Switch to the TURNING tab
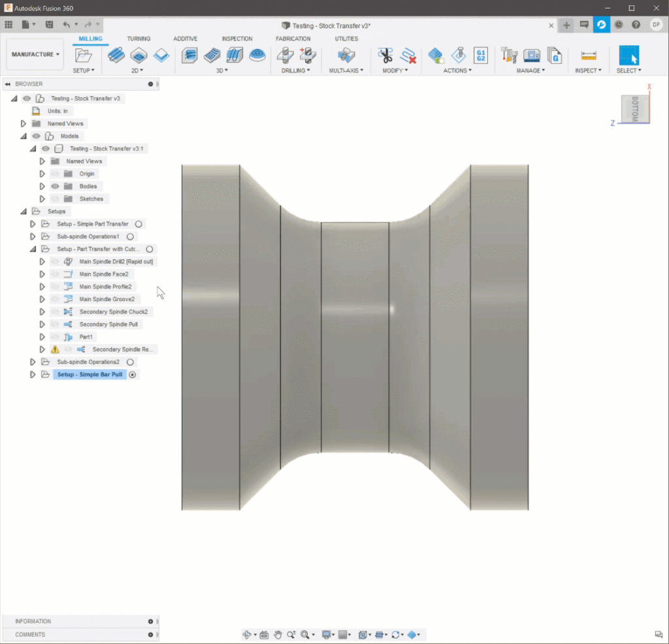The height and width of the screenshot is (644, 669). coord(139,39)
